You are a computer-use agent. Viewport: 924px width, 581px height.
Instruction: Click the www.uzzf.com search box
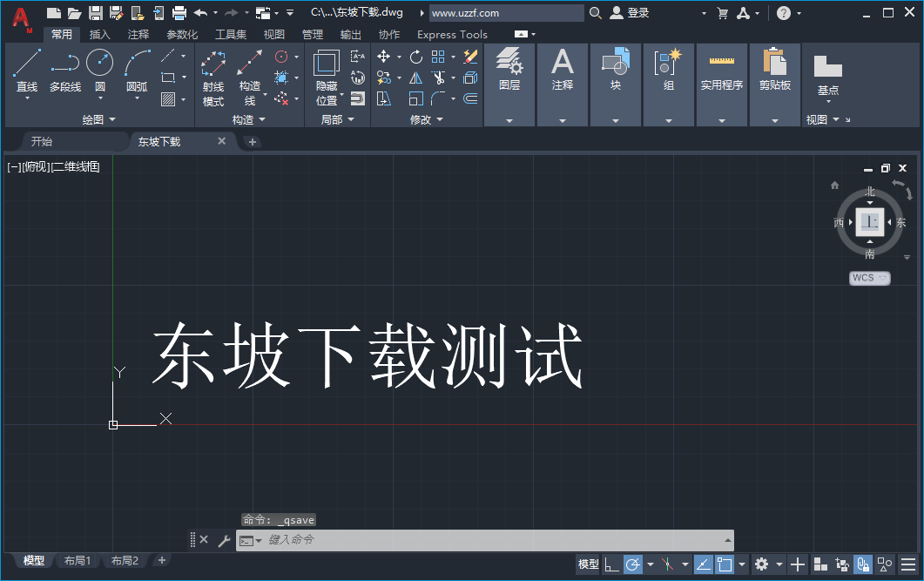point(506,13)
